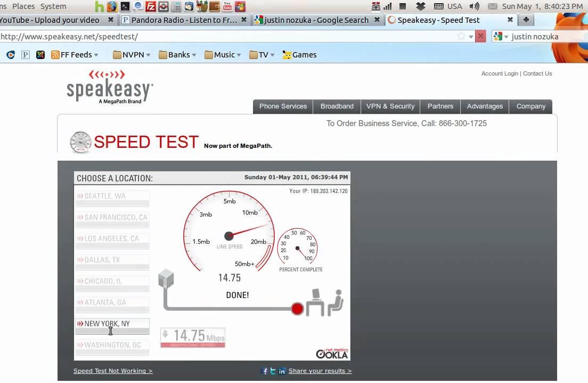
Task: Bookmark this page with the star
Action: (461, 36)
